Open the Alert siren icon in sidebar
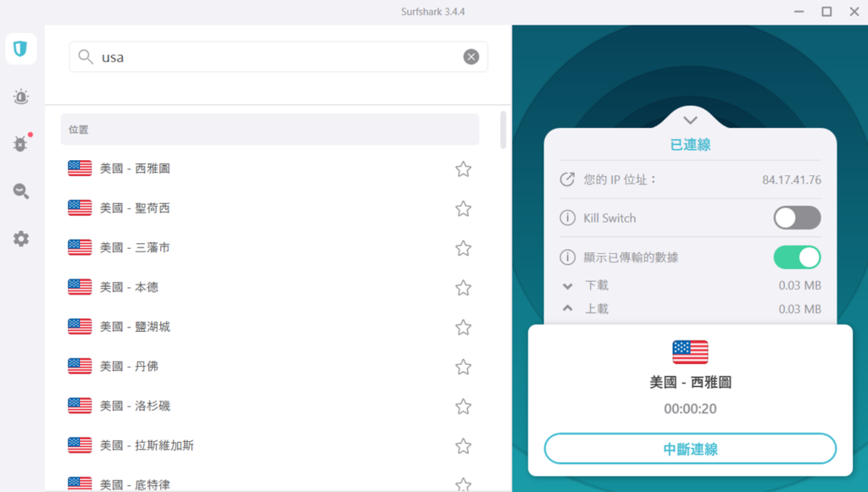 point(21,97)
